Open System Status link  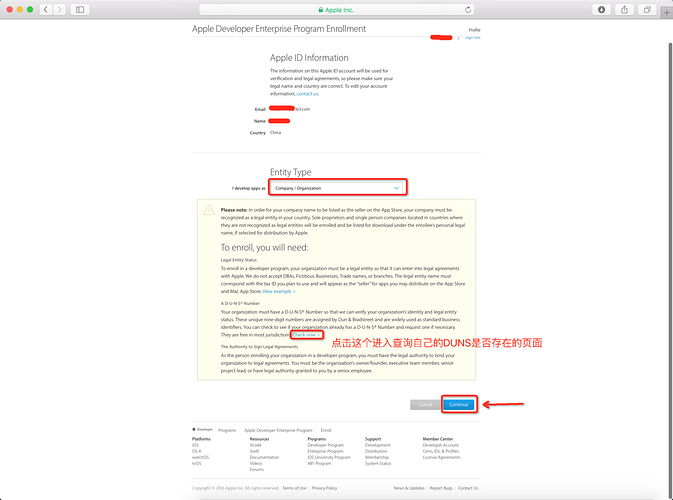378,463
